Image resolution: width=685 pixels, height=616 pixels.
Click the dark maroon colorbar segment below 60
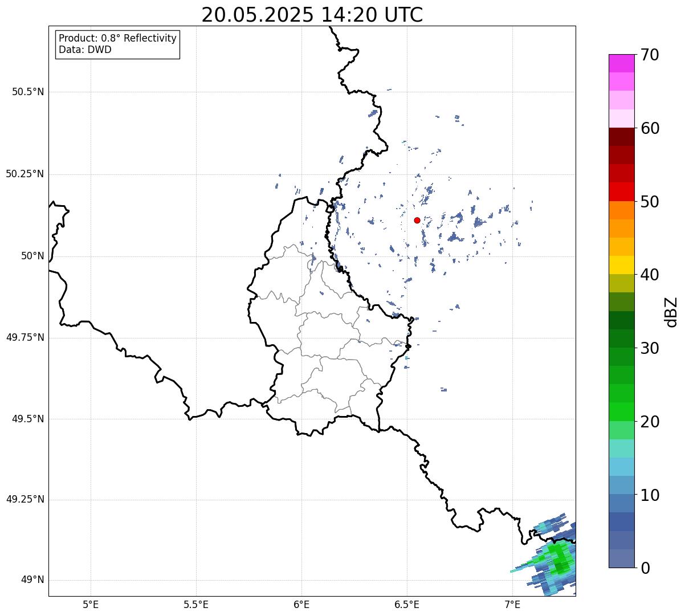pyautogui.click(x=621, y=137)
